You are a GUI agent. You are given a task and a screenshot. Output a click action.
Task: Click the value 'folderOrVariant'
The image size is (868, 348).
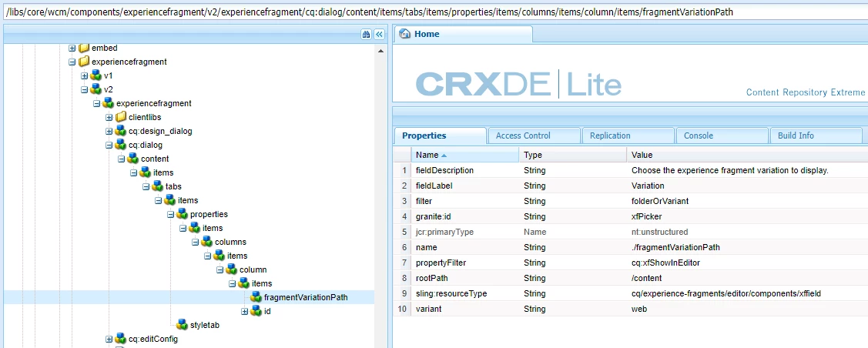click(659, 202)
